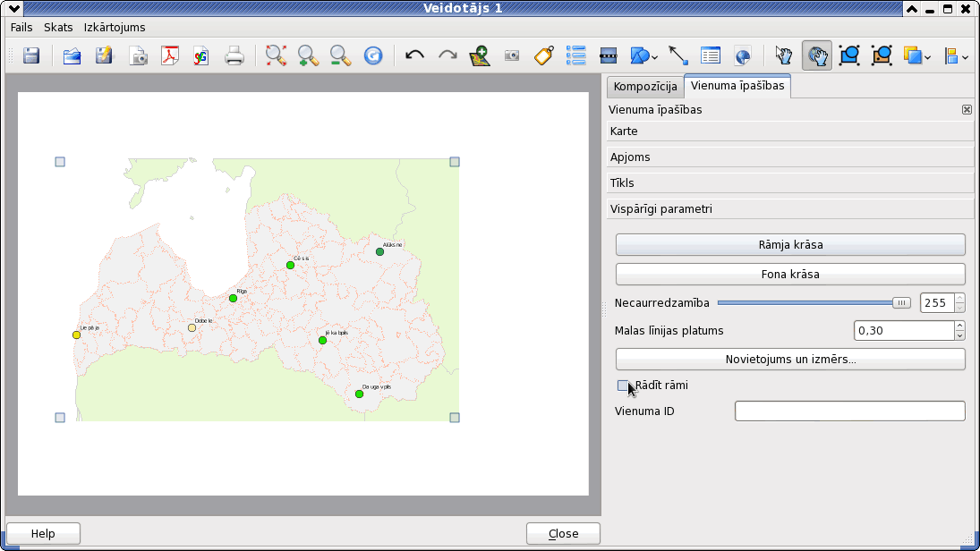Click the Fona krāsa button
980x551 pixels.
pyautogui.click(x=790, y=275)
